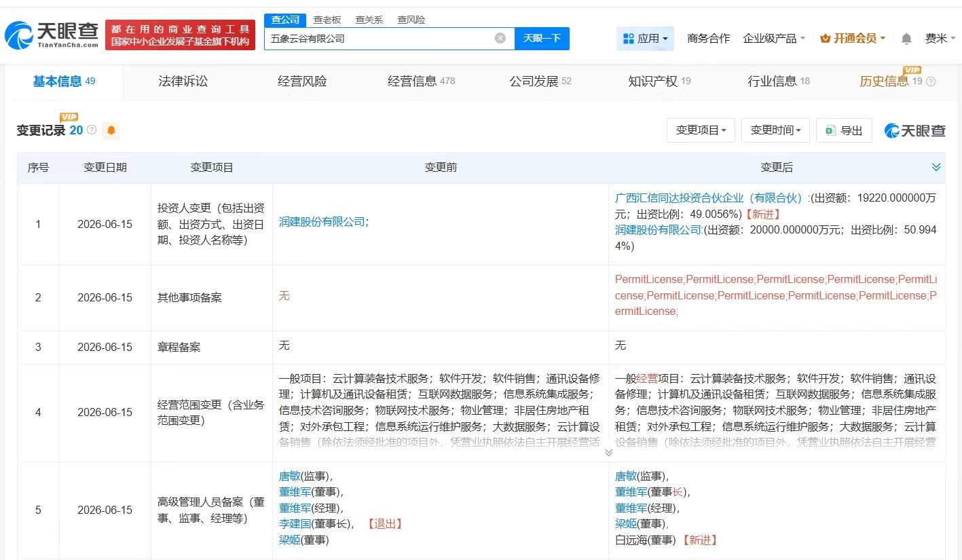962x560 pixels.
Task: Clear the search box with the X icon
Action: click(x=500, y=38)
